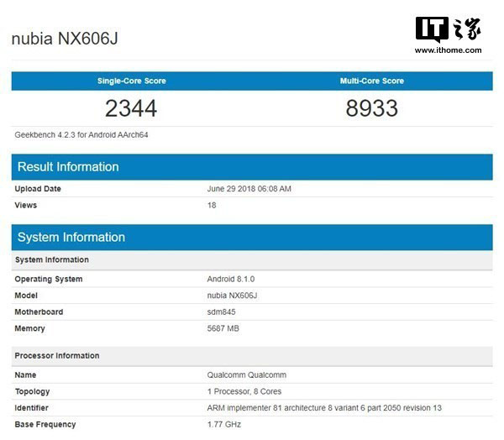Click the Processor Information subsection heading
This screenshot has width=504, height=440.
pos(57,356)
